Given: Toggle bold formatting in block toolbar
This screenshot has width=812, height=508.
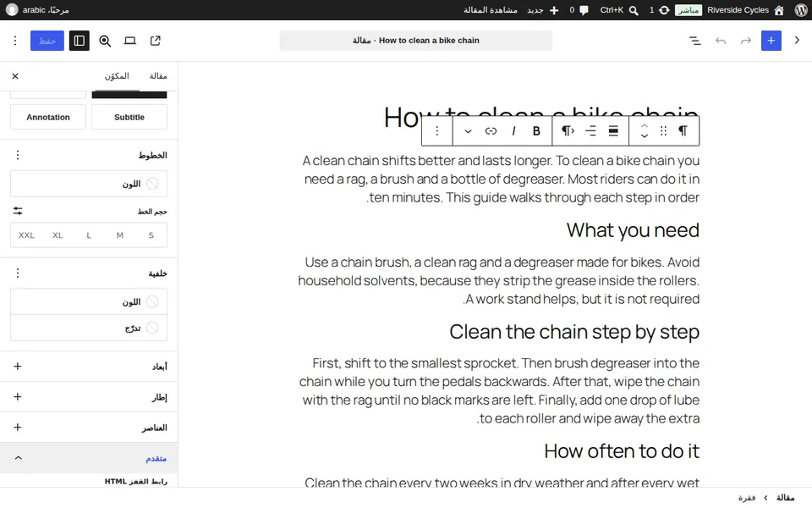Looking at the screenshot, I should click(x=536, y=130).
